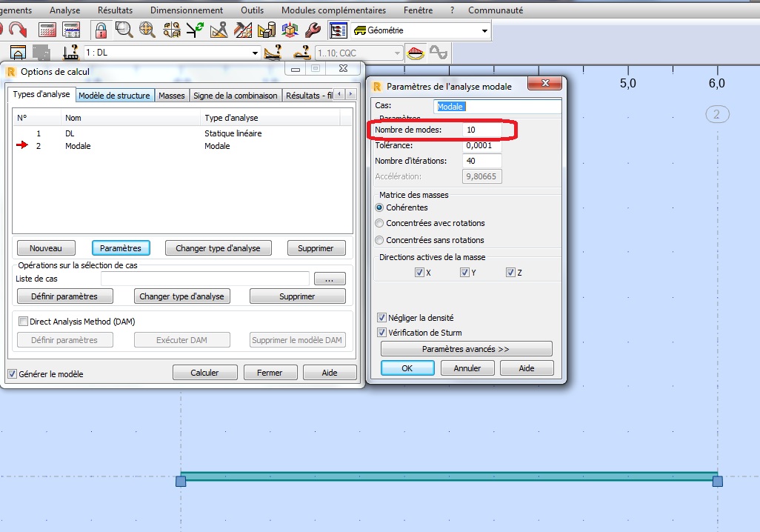Expand the 1..10; CQC combination dropdown
The image size is (760, 532).
398,52
